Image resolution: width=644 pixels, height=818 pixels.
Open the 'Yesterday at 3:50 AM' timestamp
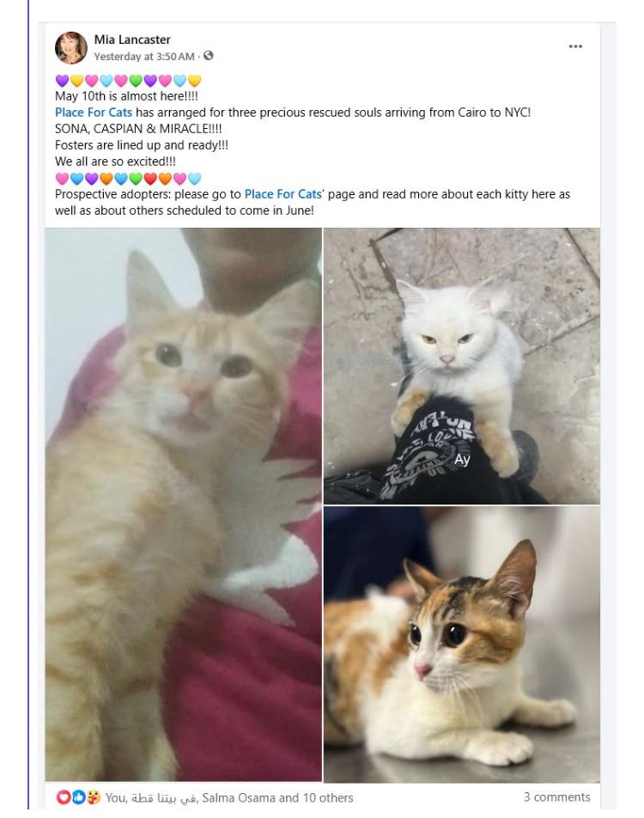click(x=144, y=57)
